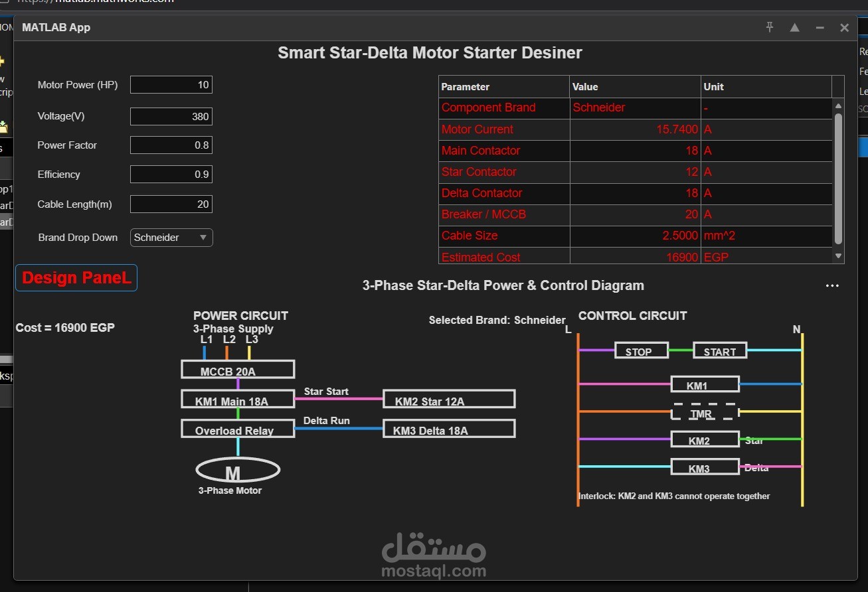The height and width of the screenshot is (592, 868).
Task: Select the Schneider value cell in the table
Action: (x=636, y=108)
